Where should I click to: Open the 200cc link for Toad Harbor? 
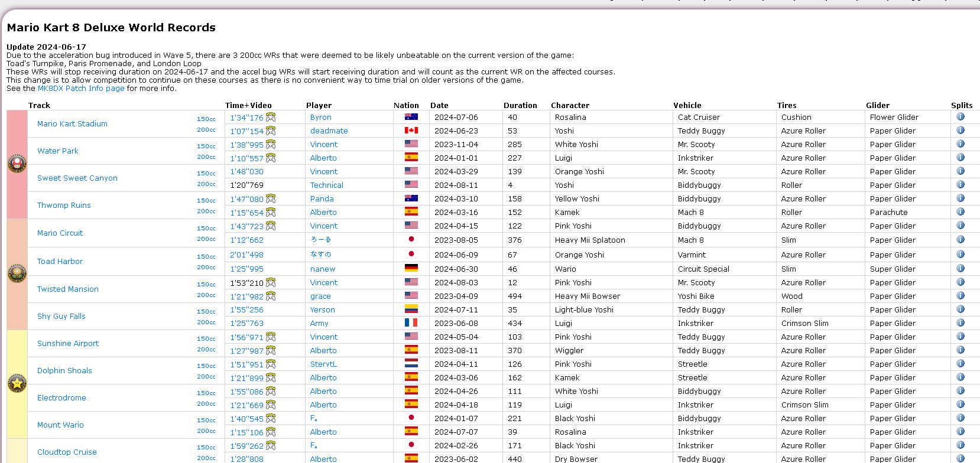[206, 267]
